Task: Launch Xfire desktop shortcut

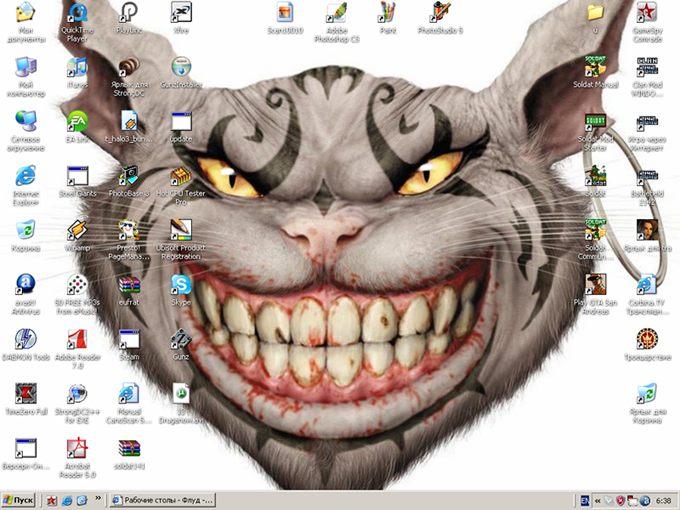Action: [181, 13]
